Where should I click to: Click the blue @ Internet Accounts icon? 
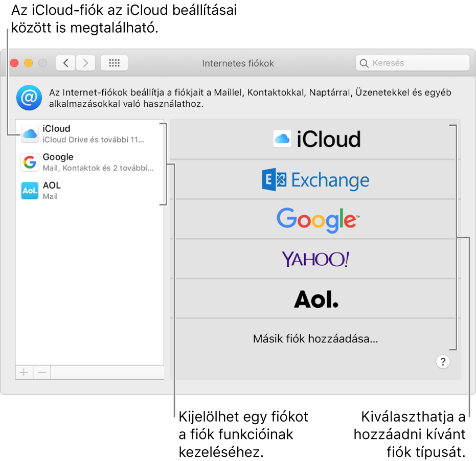29,98
